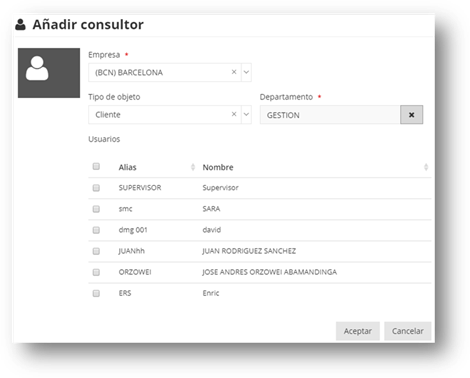The image size is (470, 378).
Task: Sort users by the Nombre column arrows
Action: pos(426,167)
